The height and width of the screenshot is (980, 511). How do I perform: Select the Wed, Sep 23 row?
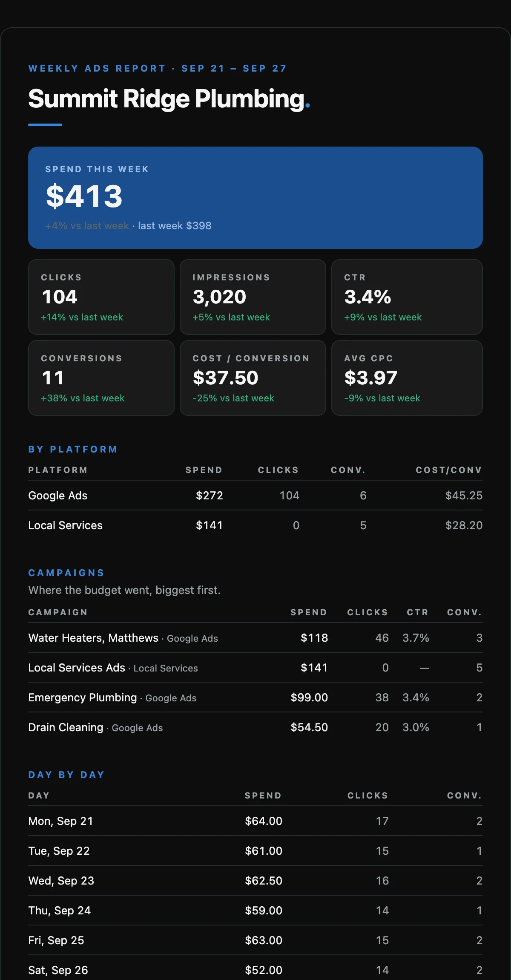click(x=255, y=881)
